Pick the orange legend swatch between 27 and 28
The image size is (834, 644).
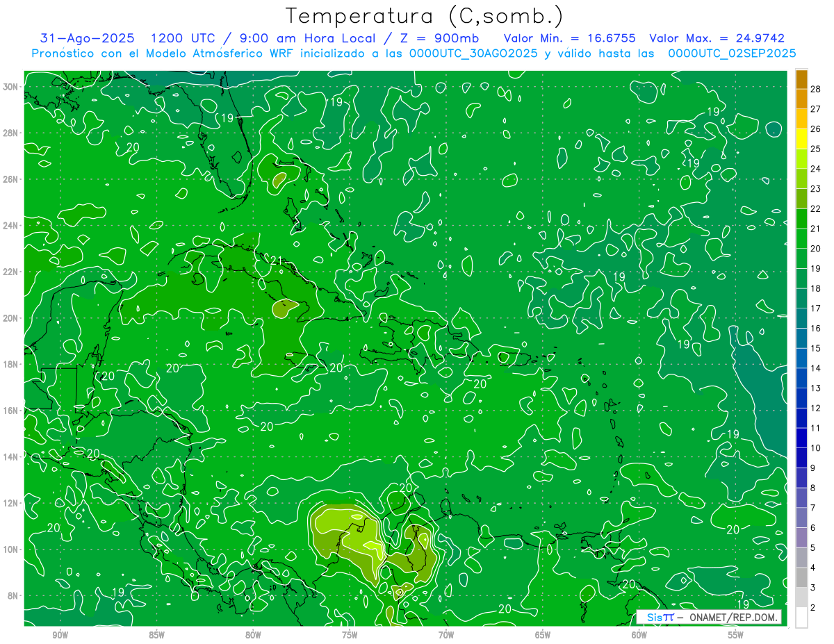801,99
